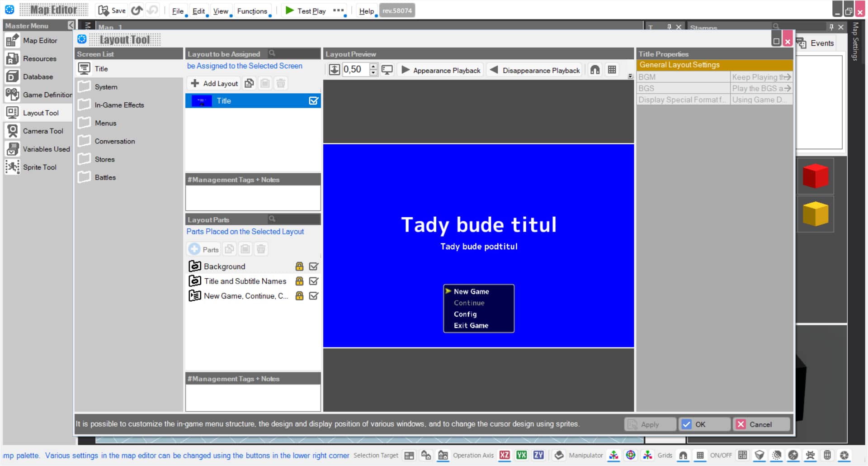Click the red cube stamp thumbnail
Screen dimensions: 868x466
(816, 176)
